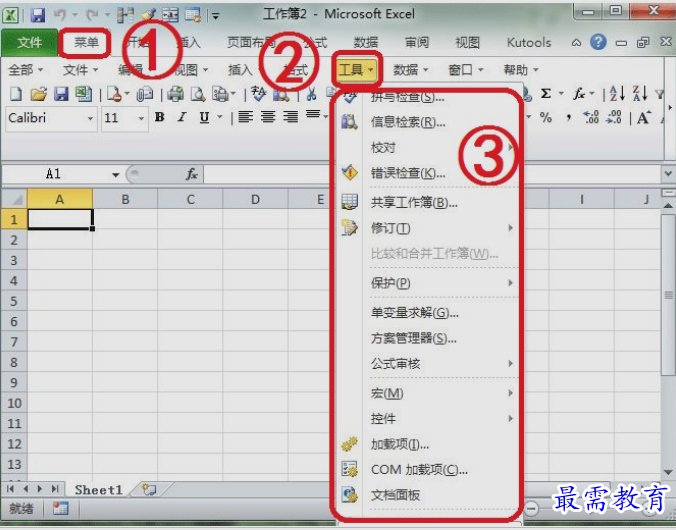The height and width of the screenshot is (530, 676).
Task: Switch to the Kutools ribbon tab
Action: (529, 42)
